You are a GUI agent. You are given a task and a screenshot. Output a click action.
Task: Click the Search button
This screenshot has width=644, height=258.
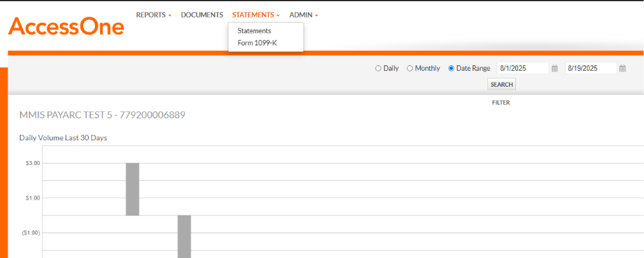(x=502, y=85)
